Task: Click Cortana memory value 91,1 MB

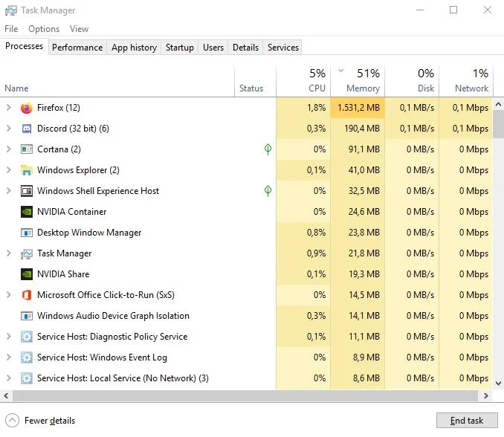Action: (x=358, y=149)
